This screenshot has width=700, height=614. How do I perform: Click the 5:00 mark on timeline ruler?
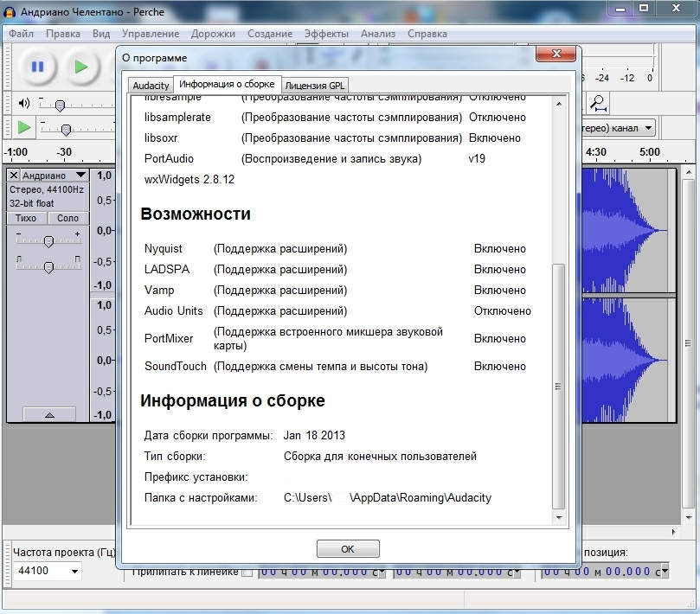(650, 151)
